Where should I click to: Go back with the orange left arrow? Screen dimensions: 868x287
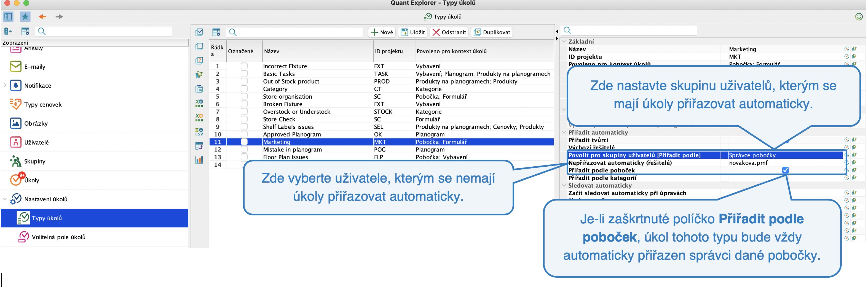[42, 17]
